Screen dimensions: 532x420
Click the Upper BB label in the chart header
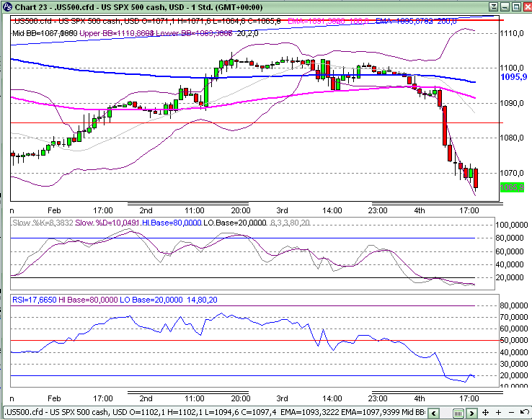[117, 33]
